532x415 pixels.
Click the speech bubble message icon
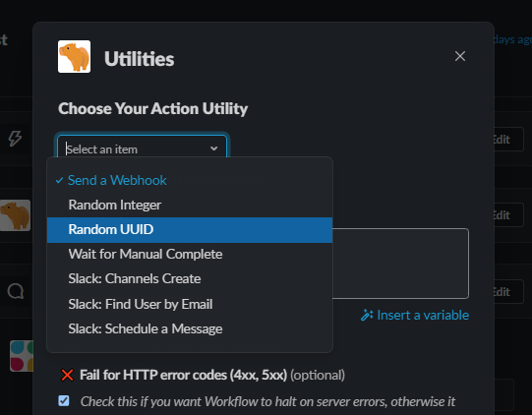point(16,291)
